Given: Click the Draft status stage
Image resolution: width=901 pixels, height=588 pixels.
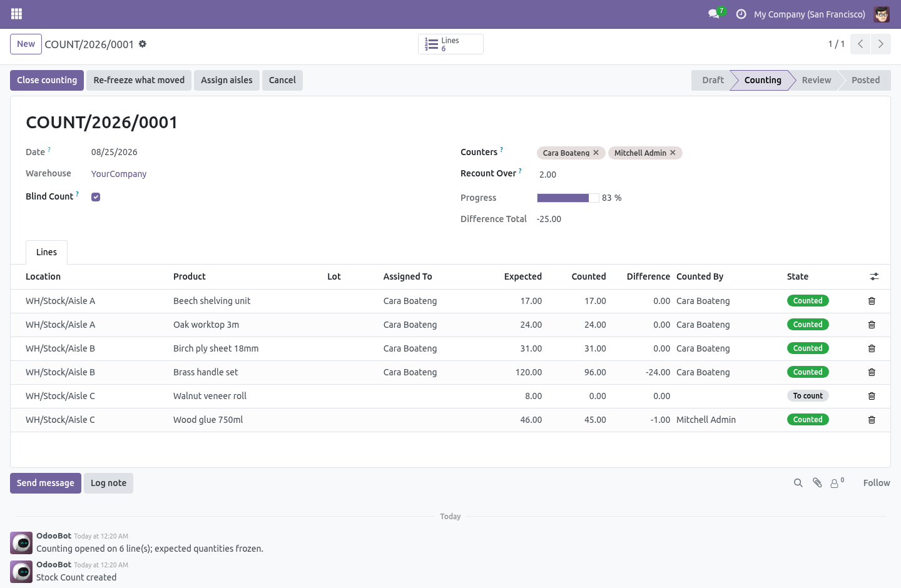Looking at the screenshot, I should pyautogui.click(x=713, y=80).
